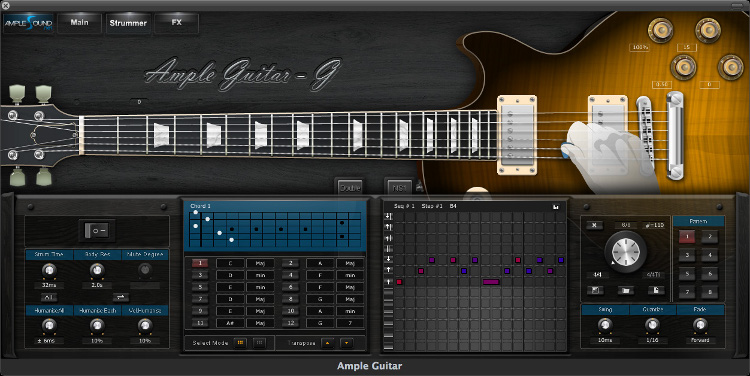Screen dimensions: 750x376
Task: Click the Transpose down arrow
Action: [346, 343]
